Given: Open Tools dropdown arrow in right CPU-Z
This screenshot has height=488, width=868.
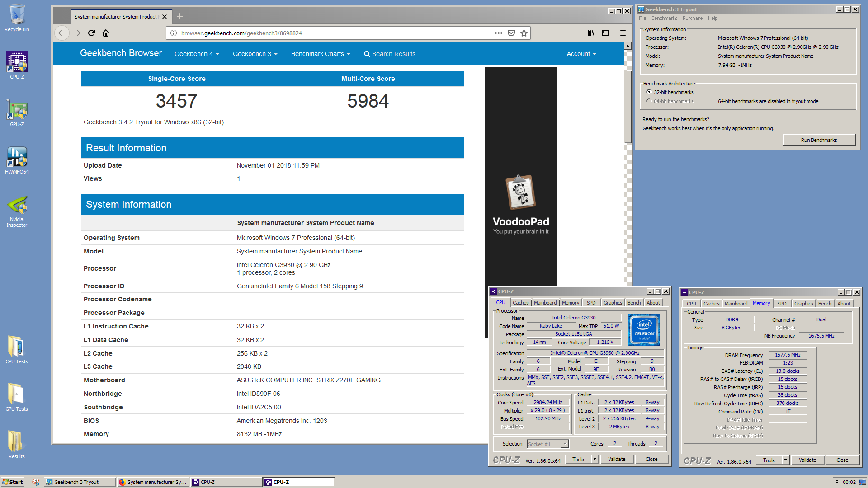Looking at the screenshot, I should 786,460.
